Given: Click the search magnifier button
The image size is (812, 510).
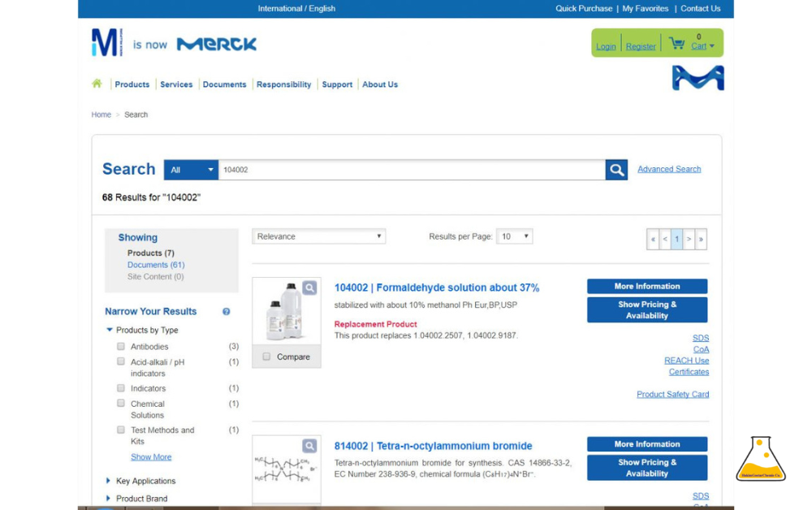Looking at the screenshot, I should pos(616,170).
